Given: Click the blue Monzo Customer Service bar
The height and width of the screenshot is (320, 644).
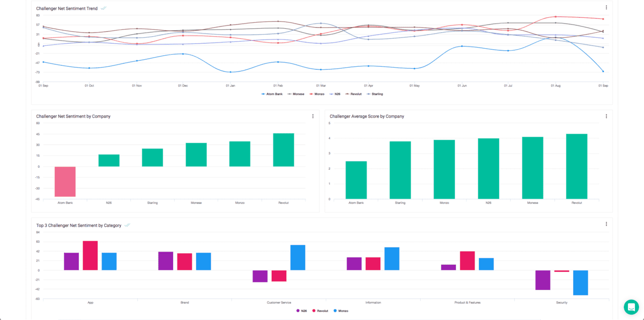Looking at the screenshot, I should pos(298,258).
